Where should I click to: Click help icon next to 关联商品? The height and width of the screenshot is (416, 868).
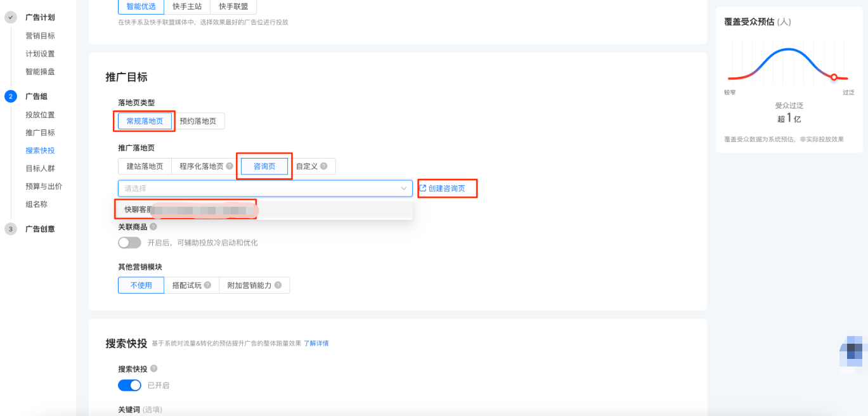[x=153, y=226]
